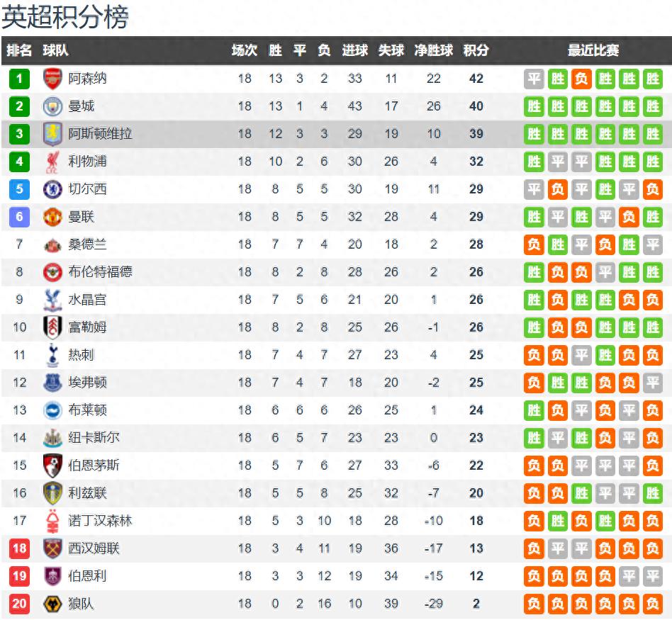The width and height of the screenshot is (672, 620).
Task: Click the Crystal Palace (水晶宫) crest
Action: point(52,300)
